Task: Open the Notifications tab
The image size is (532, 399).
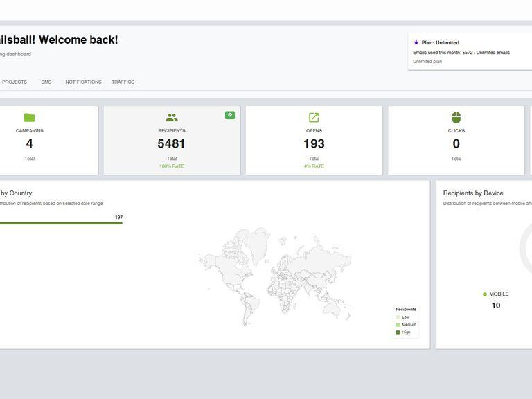Action: (83, 82)
